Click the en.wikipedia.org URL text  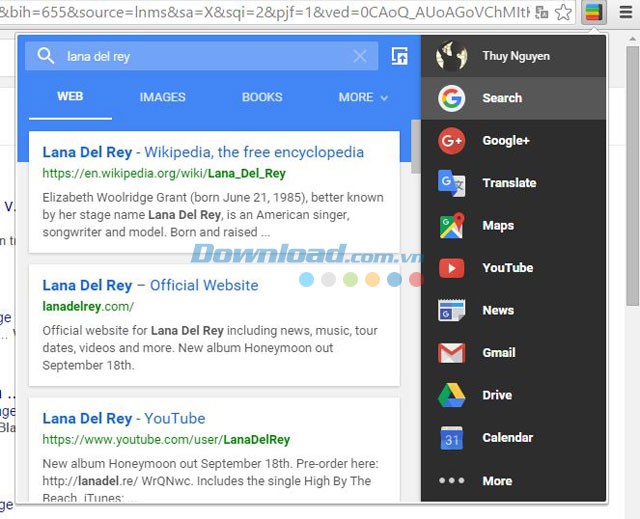pos(164,173)
